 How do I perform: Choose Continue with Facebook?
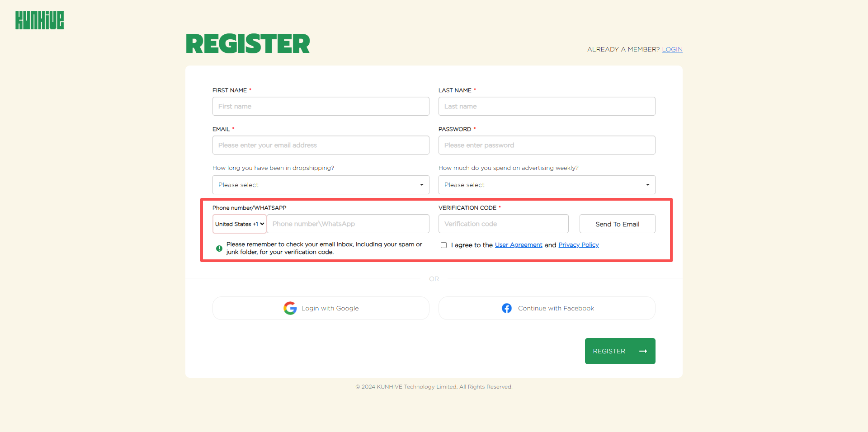click(x=547, y=308)
